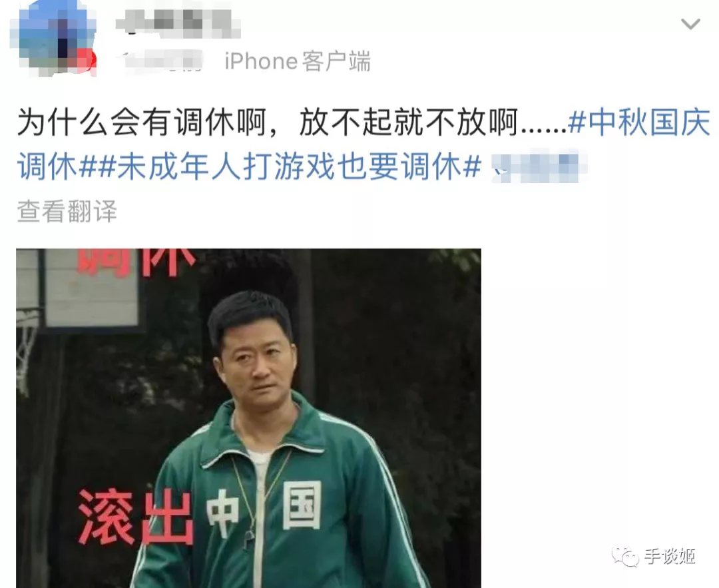The width and height of the screenshot is (719, 588).
Task: Click the red verified badge on avatar
Action: [87, 62]
